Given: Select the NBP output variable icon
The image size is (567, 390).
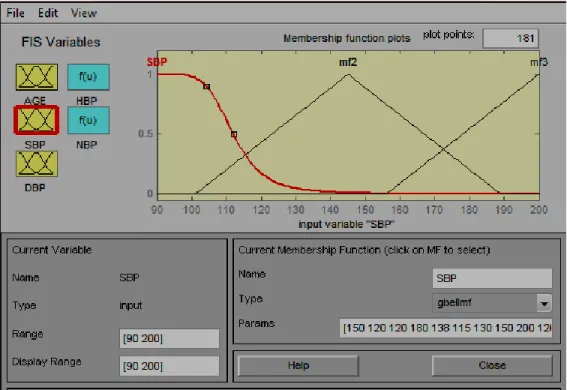Looking at the screenshot, I should [88, 120].
